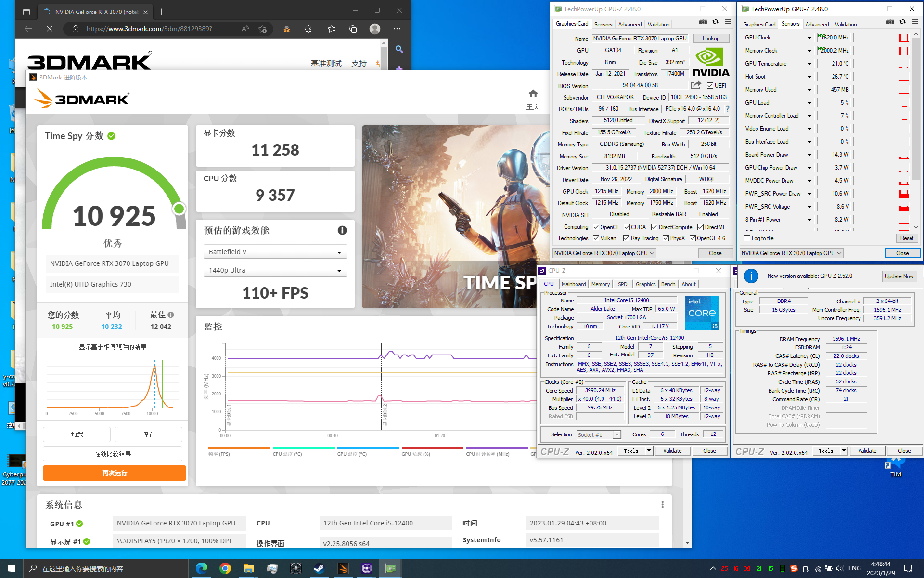The width and height of the screenshot is (924, 578).
Task: Open the Tools dropdown arrow in CPU-Z CPU window
Action: coord(649,451)
